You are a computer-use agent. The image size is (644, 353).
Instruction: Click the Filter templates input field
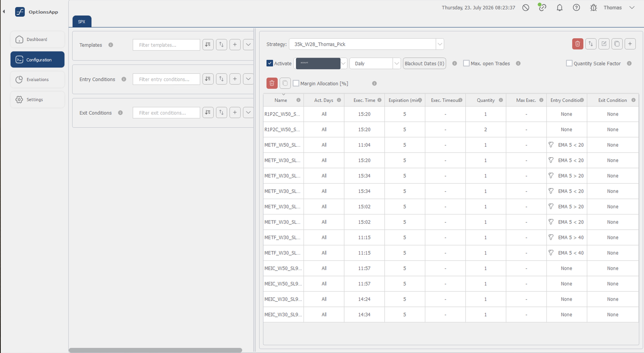166,45
